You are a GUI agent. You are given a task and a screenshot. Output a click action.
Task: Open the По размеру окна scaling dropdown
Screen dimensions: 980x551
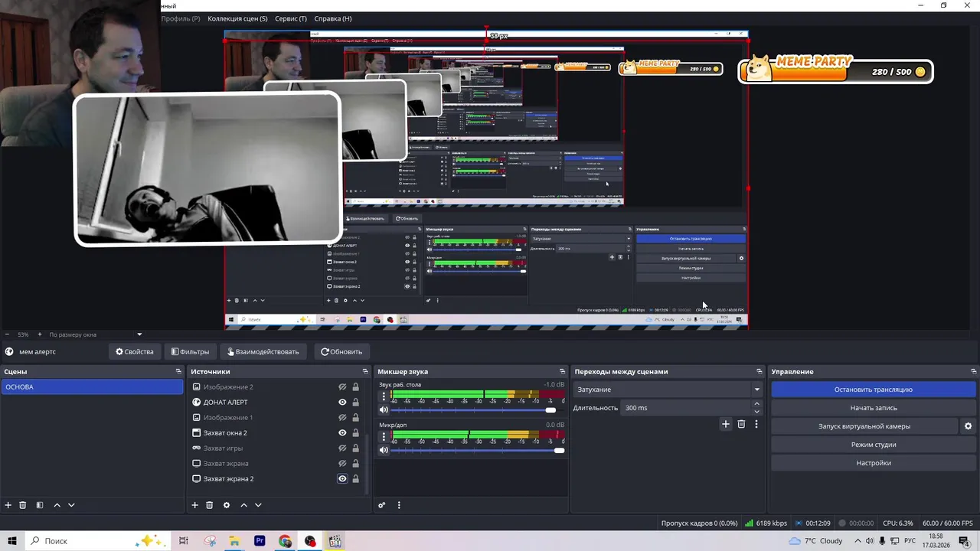(96, 334)
